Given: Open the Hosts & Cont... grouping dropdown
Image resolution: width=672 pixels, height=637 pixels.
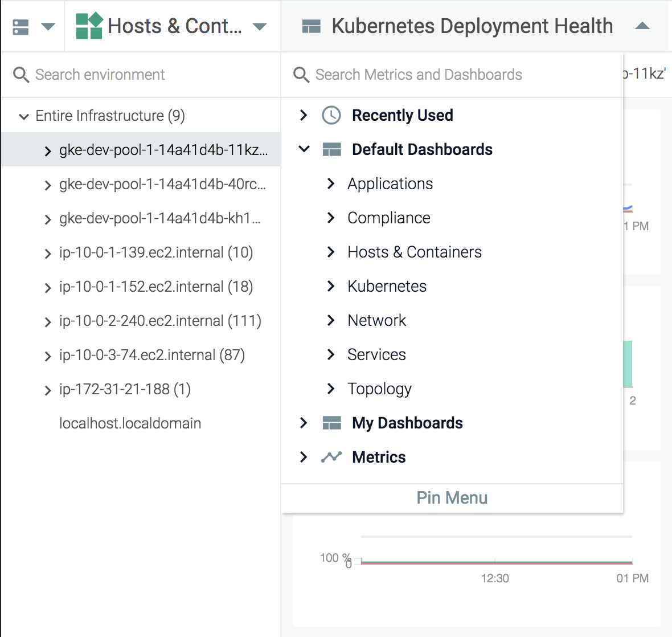Looking at the screenshot, I should tap(260, 27).
